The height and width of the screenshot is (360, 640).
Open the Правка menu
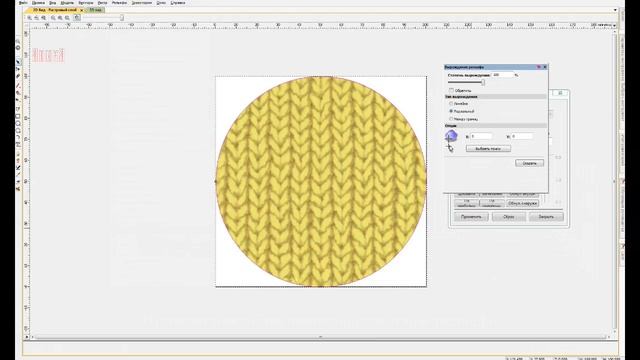tap(38, 2)
